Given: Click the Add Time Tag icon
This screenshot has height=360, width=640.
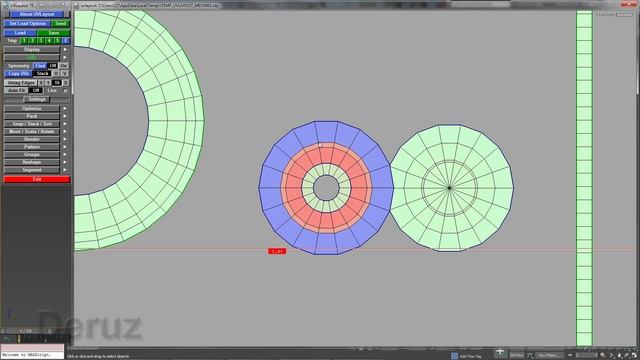Looking at the screenshot, I should pyautogui.click(x=454, y=356).
